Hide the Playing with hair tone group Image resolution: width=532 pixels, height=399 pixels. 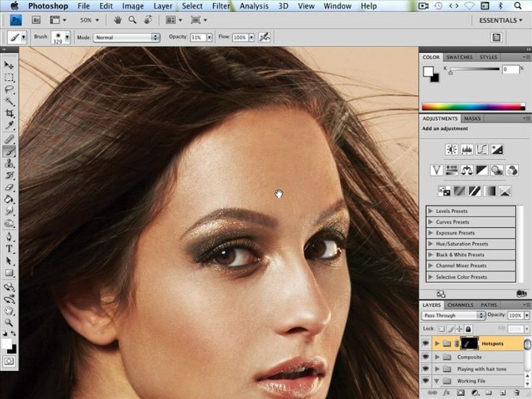coord(426,369)
